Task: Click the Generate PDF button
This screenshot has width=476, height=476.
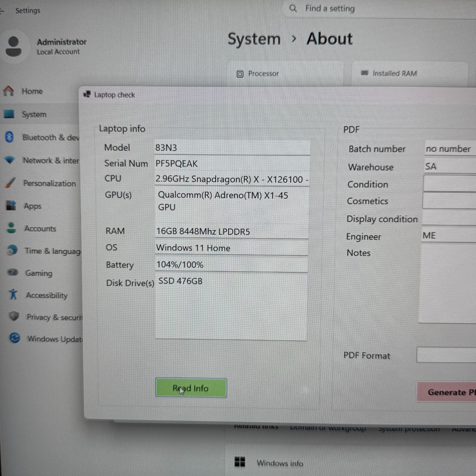Action: (446, 392)
